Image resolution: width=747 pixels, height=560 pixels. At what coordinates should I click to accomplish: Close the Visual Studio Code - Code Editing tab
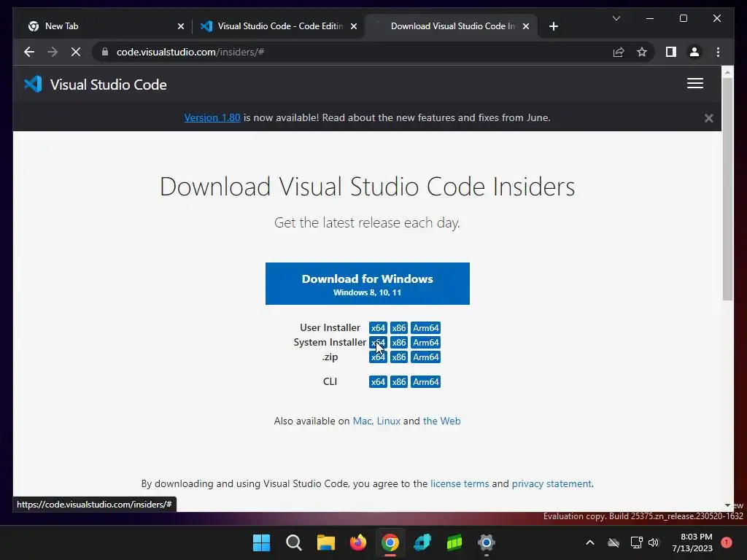354,26
